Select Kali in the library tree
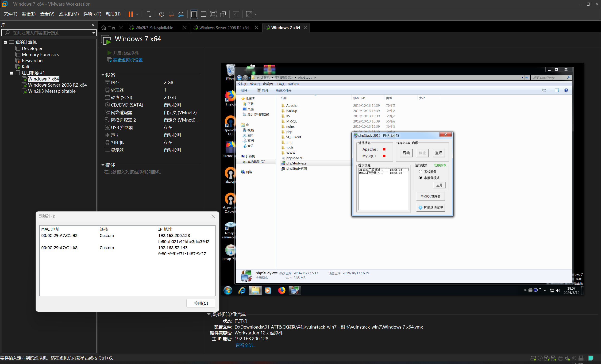Screen dimensions: 601x364 point(25,67)
